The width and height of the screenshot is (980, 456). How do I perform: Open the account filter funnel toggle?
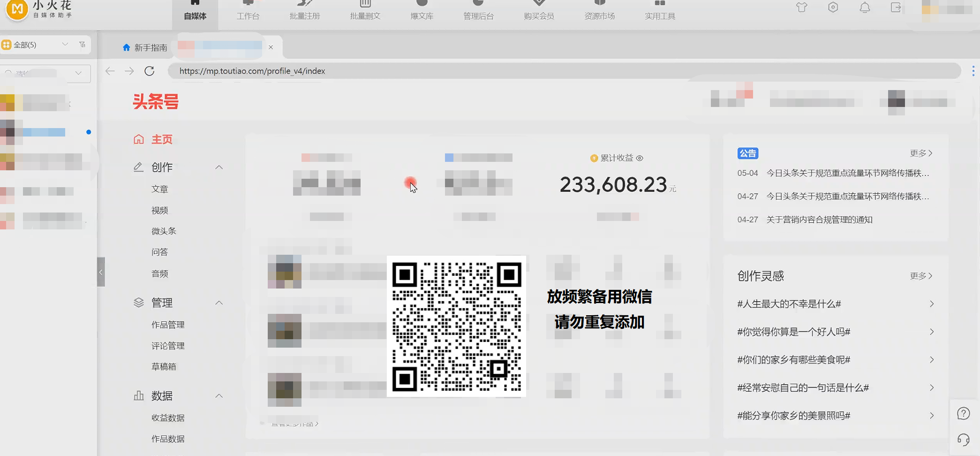pyautogui.click(x=83, y=44)
